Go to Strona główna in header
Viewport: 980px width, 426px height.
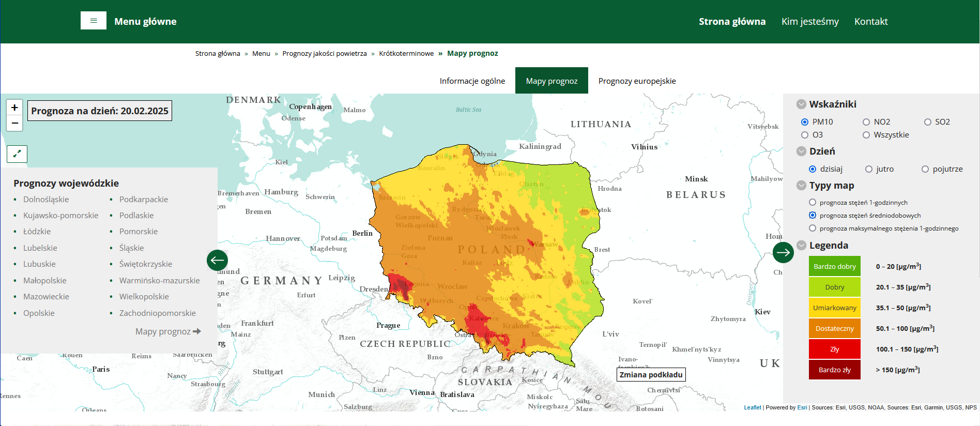[732, 21]
